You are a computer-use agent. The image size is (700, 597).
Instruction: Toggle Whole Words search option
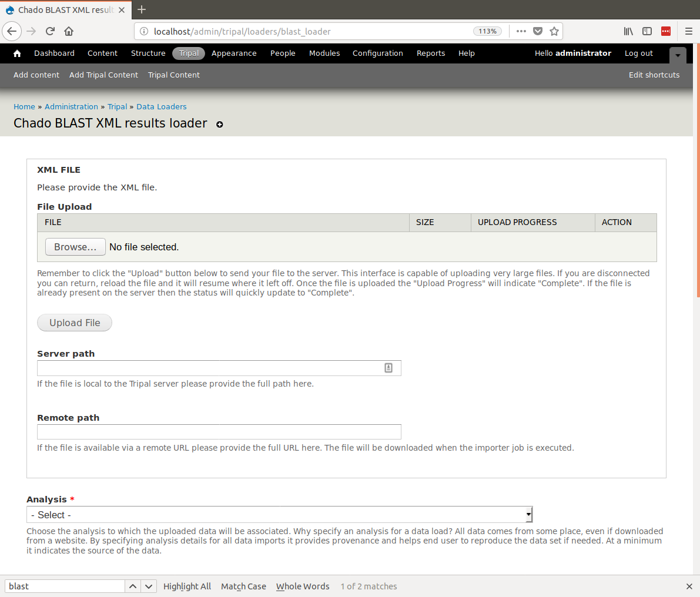tap(303, 586)
